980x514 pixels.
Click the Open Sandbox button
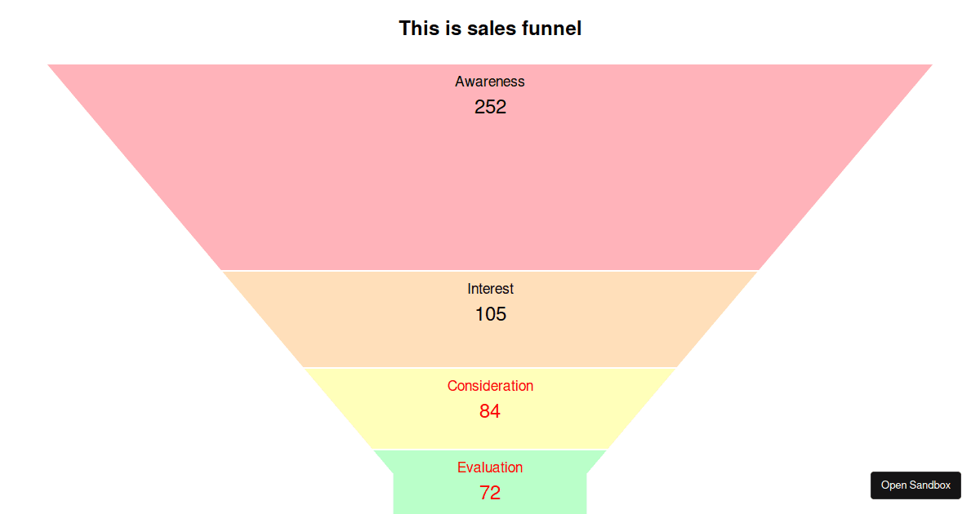click(x=915, y=485)
